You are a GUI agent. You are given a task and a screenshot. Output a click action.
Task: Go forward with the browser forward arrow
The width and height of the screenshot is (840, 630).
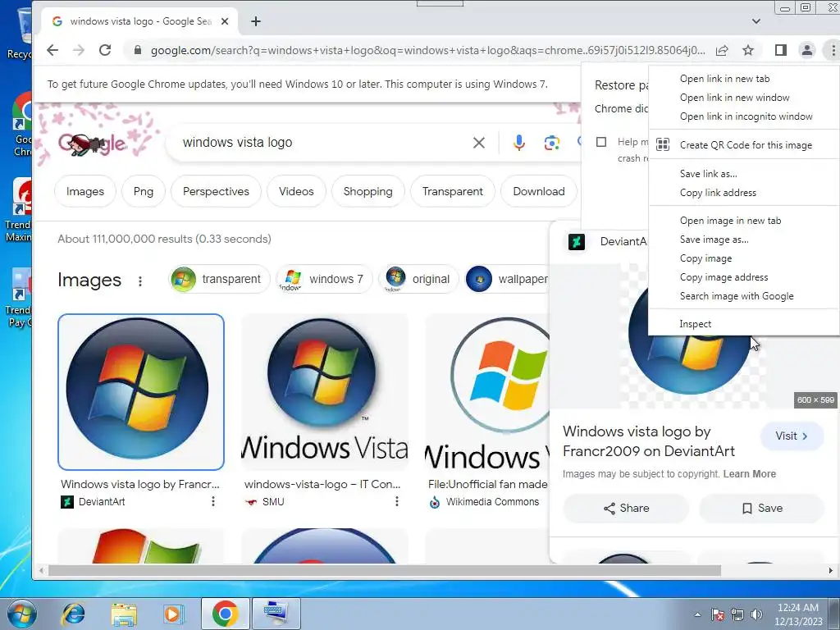[79, 50]
